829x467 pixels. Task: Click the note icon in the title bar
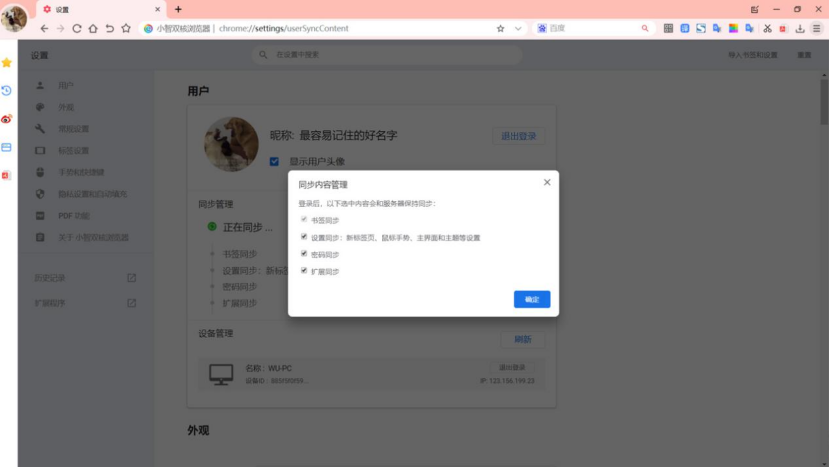pyautogui.click(x=754, y=10)
